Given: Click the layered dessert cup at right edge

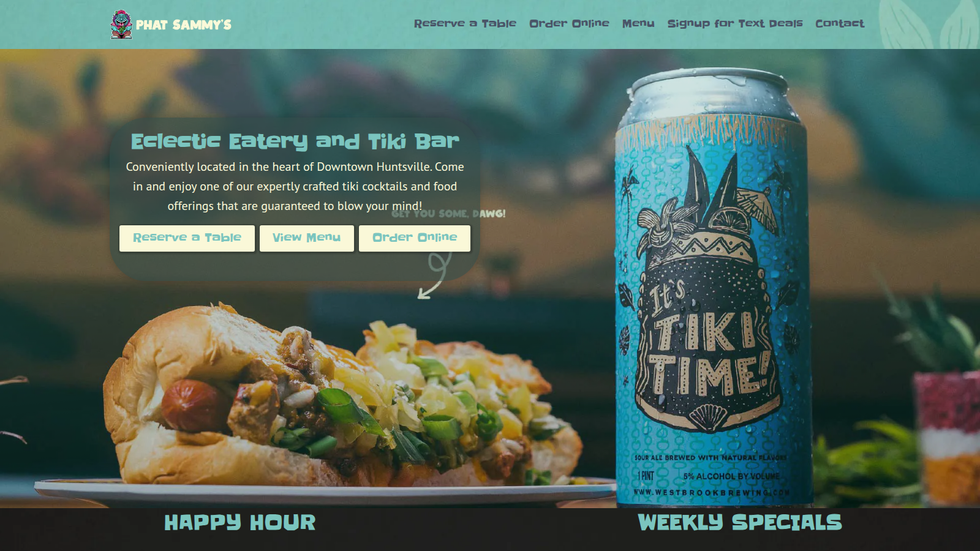Looking at the screenshot, I should pos(948,438).
